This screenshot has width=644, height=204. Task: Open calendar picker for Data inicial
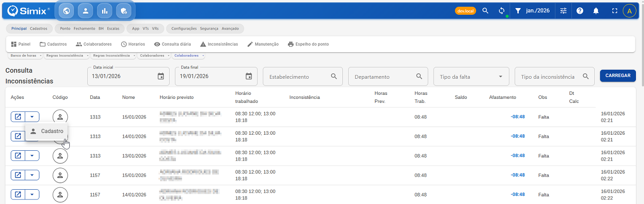(161, 76)
